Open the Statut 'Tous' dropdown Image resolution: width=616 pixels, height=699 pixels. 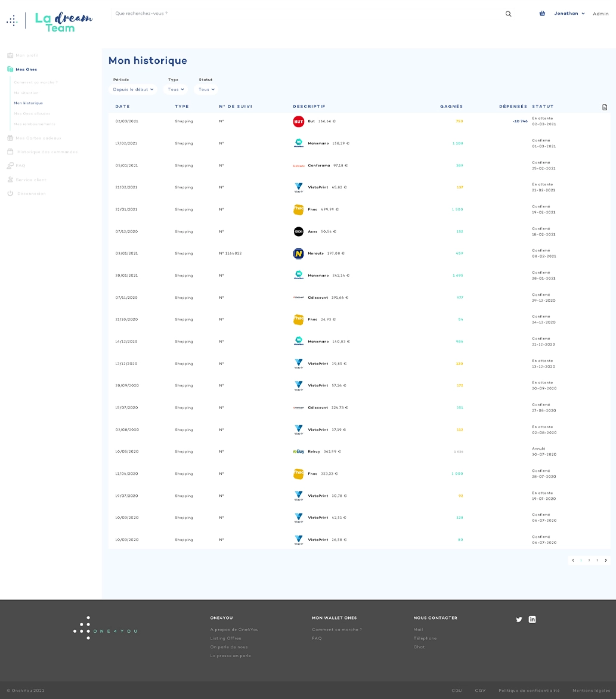(206, 89)
